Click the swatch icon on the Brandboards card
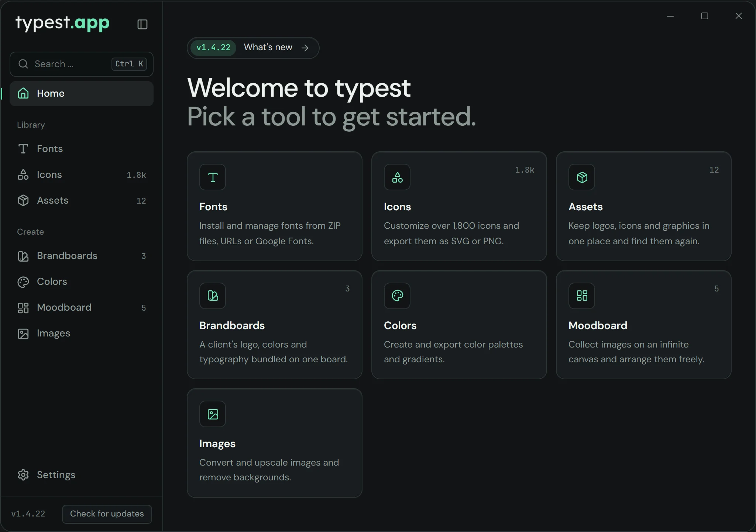Image resolution: width=756 pixels, height=532 pixels. pos(213,296)
